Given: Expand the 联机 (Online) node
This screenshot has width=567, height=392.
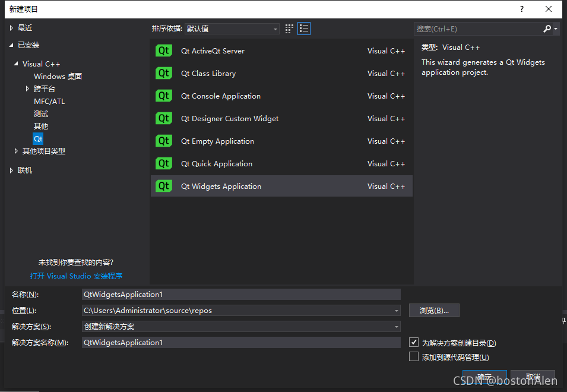Looking at the screenshot, I should point(11,170).
